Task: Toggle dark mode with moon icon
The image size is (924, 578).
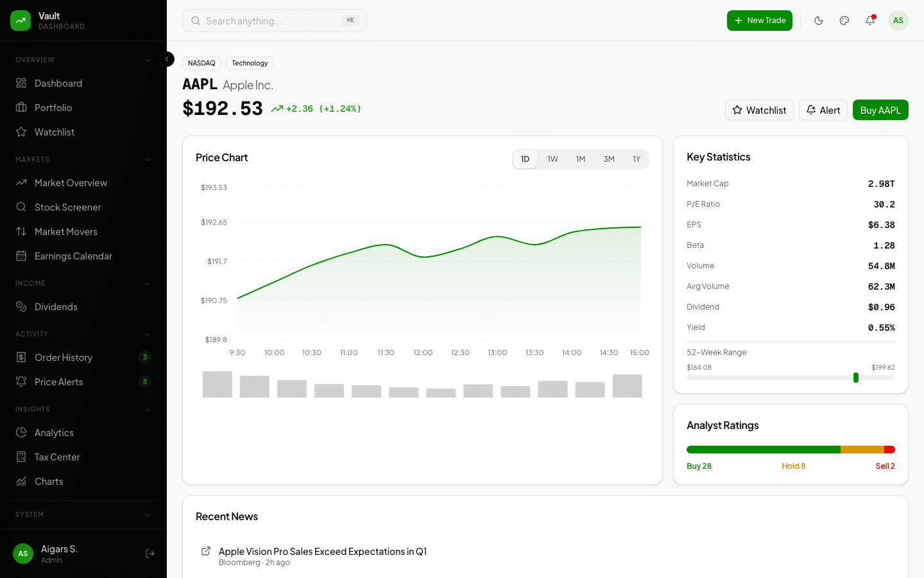Action: [x=819, y=21]
